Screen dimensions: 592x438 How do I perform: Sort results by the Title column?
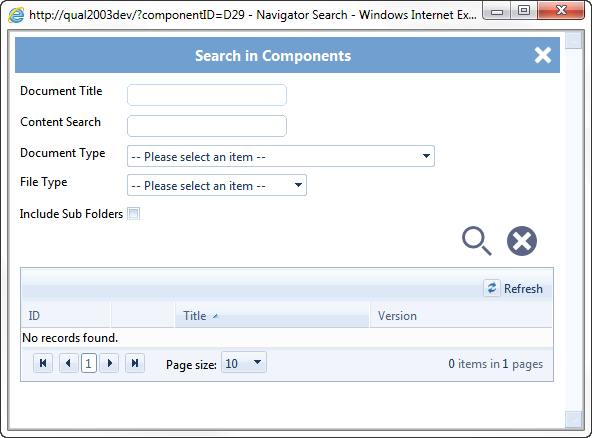click(x=195, y=316)
